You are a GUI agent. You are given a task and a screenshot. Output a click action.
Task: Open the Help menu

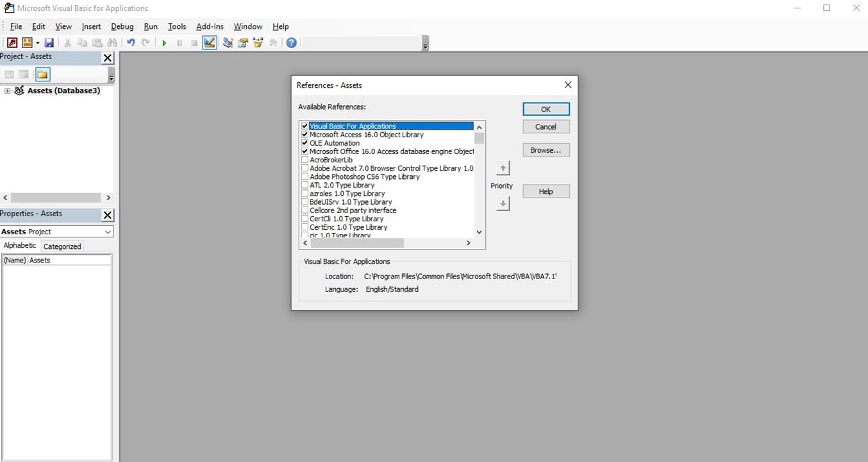[x=281, y=26]
